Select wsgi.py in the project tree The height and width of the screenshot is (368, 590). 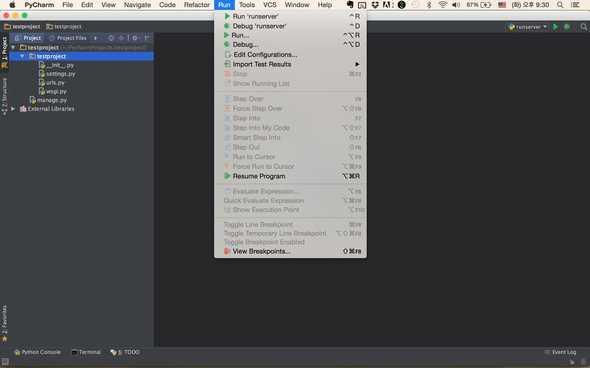click(x=53, y=91)
